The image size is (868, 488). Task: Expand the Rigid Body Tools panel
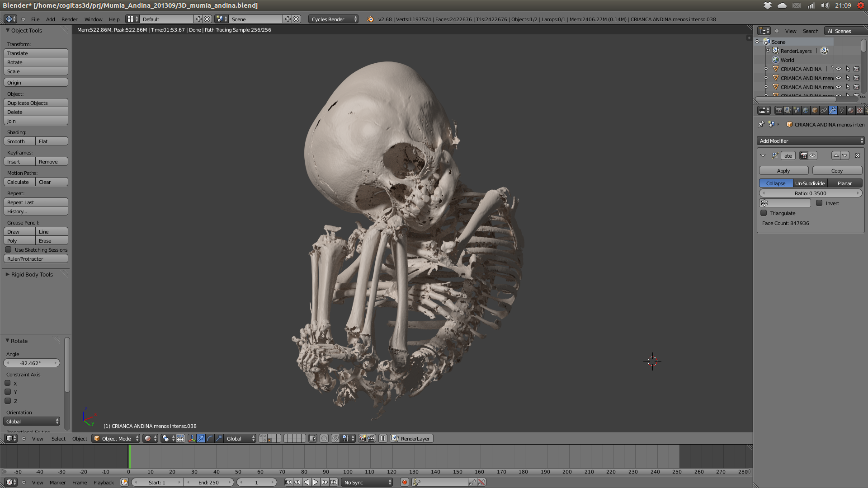click(32, 274)
